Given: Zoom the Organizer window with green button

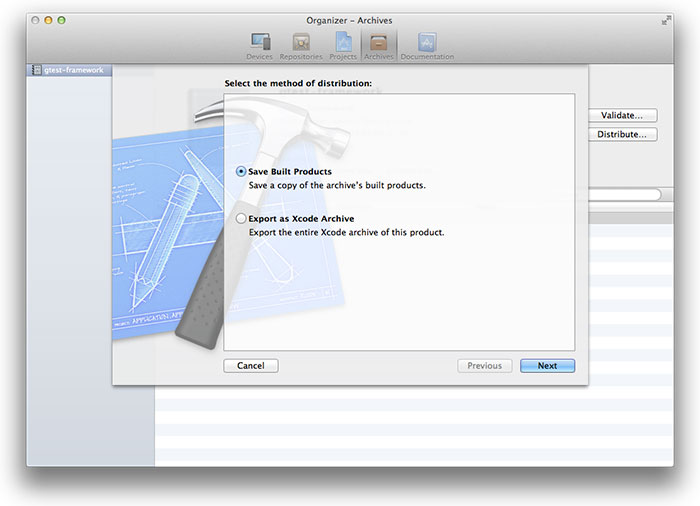Looking at the screenshot, I should coord(61,20).
